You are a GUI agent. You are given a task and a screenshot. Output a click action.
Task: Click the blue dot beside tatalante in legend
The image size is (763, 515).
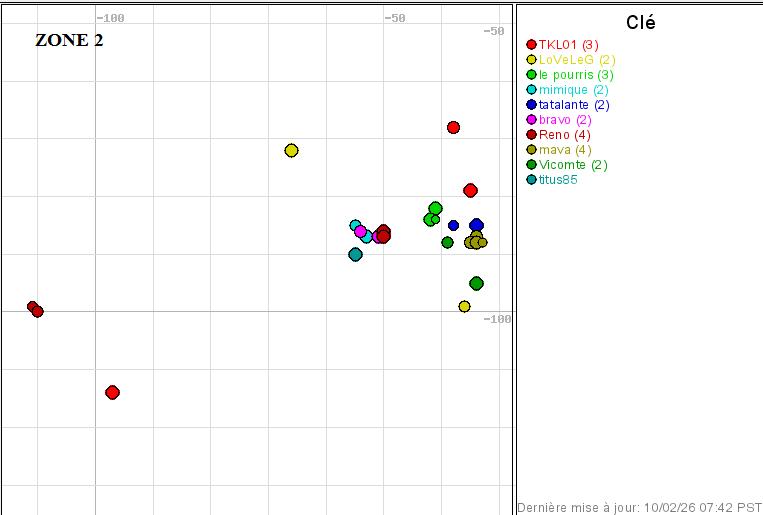coord(531,105)
